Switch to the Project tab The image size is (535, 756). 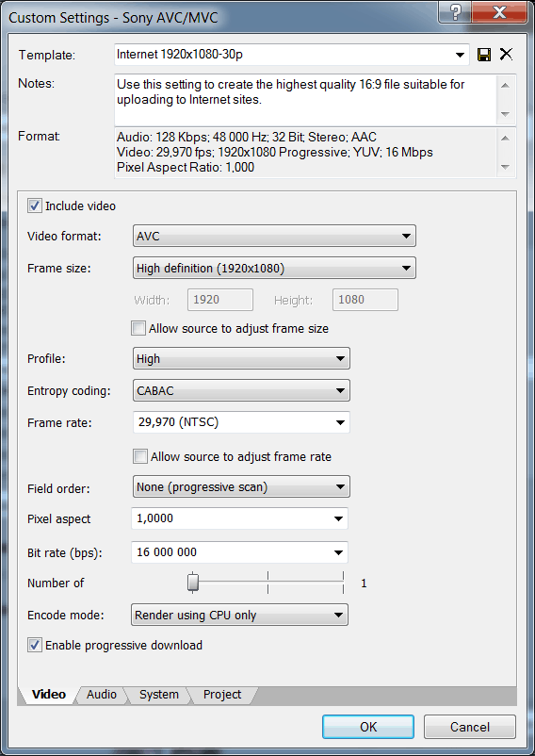[222, 695]
